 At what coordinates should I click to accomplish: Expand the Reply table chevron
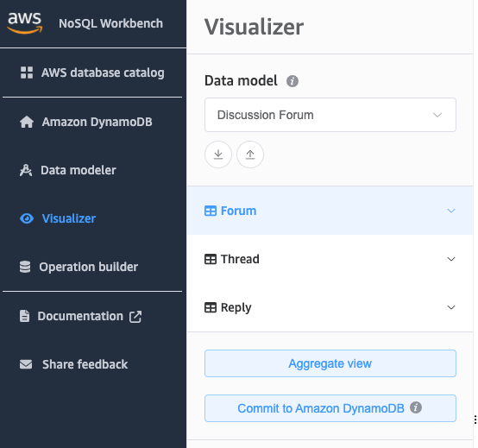point(451,307)
